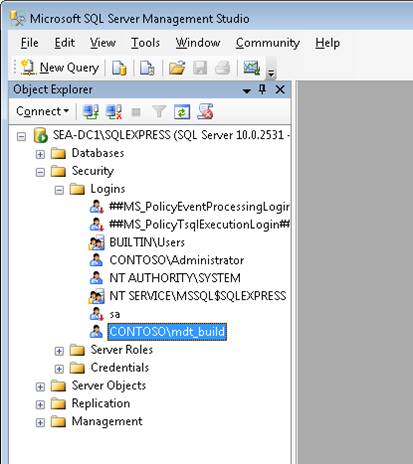This screenshot has height=464, width=413.
Task: Expand the Server Objects folder
Action: (40, 387)
